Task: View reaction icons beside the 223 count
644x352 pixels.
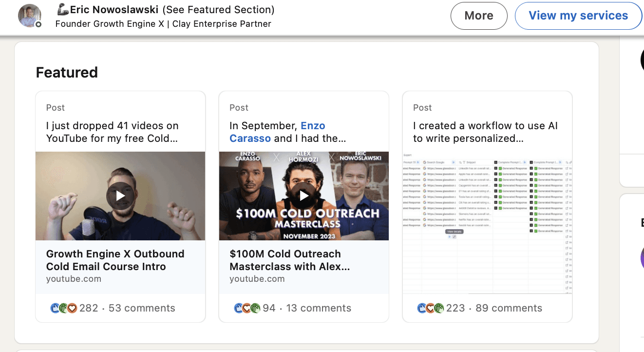Action: (x=431, y=308)
